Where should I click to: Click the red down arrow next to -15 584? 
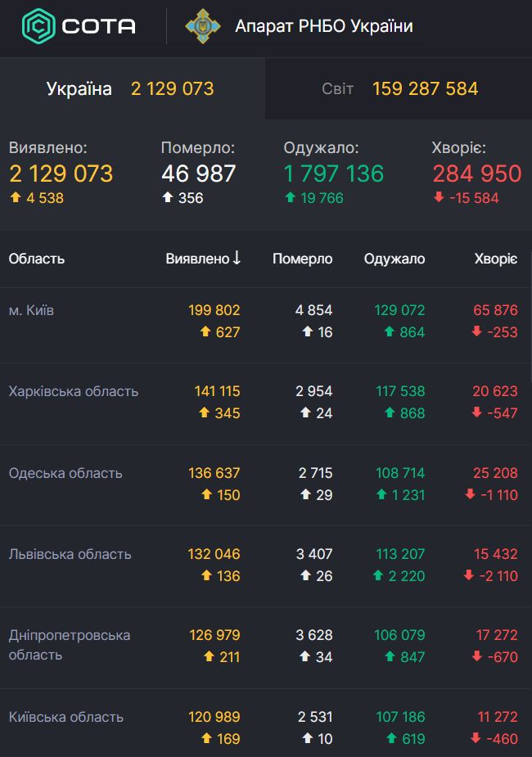(x=438, y=198)
